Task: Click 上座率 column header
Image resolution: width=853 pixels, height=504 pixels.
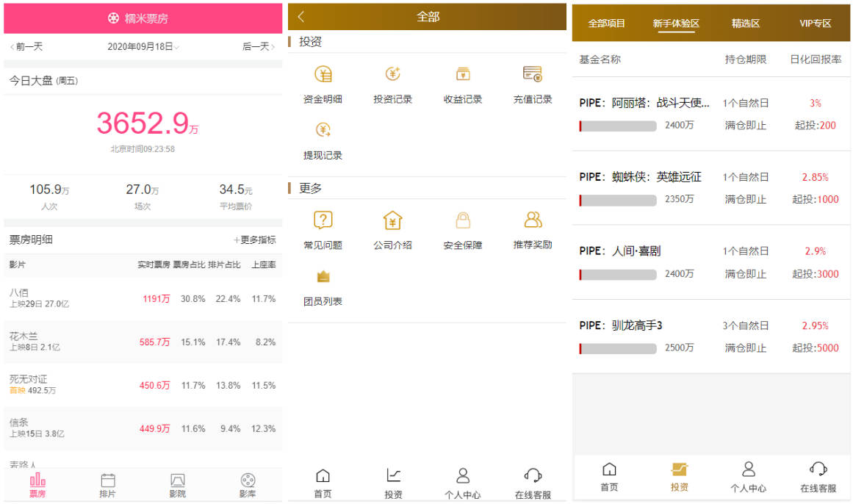Action: pos(264,265)
